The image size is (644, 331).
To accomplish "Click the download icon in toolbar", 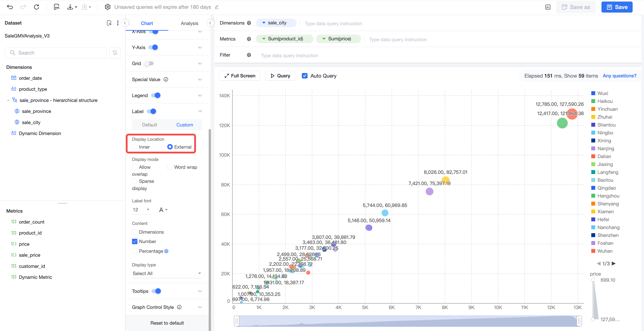I will (x=70, y=7).
